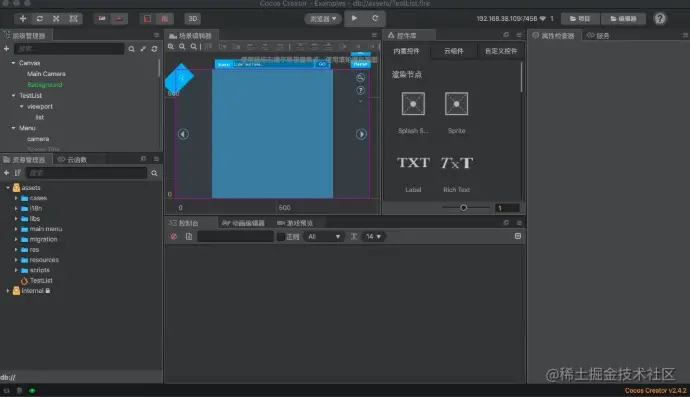690x397 pixels.
Task: Click the Play preview button
Action: [x=354, y=18]
